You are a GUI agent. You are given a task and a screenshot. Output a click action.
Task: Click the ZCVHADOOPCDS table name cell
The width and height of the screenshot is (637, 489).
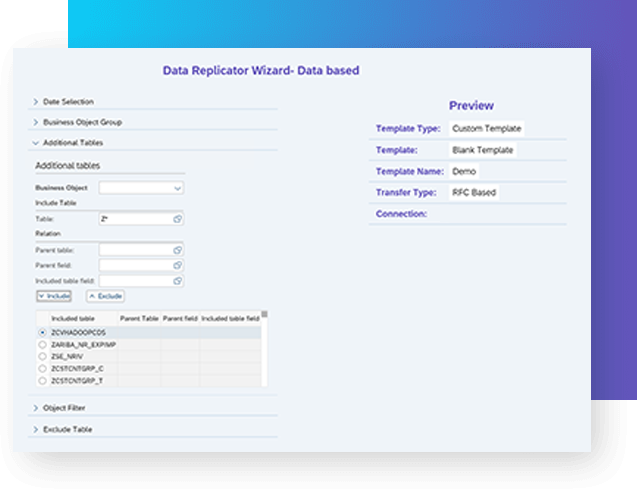(84, 333)
